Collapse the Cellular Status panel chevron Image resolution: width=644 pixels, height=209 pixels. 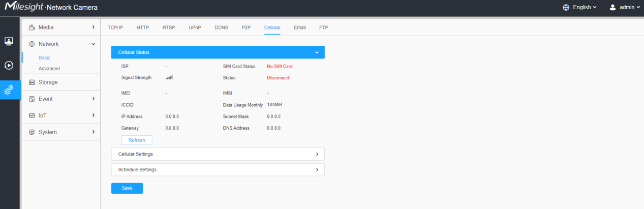coord(317,52)
